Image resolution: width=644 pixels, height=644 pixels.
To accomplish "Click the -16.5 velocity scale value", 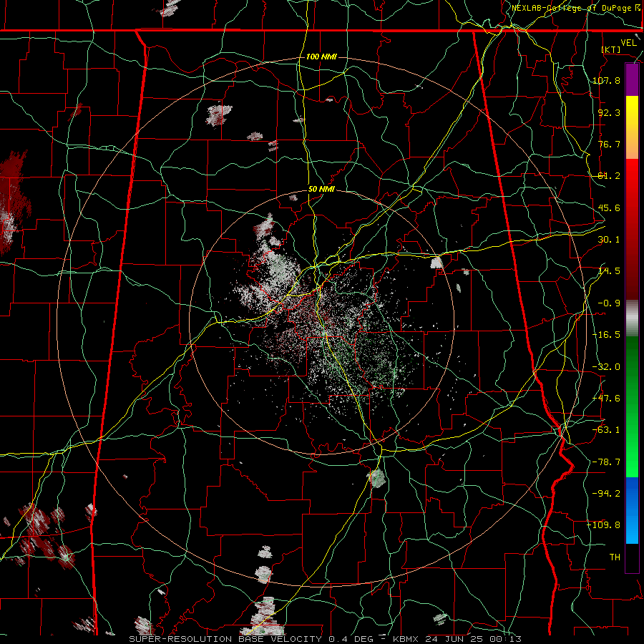I will coord(606,335).
